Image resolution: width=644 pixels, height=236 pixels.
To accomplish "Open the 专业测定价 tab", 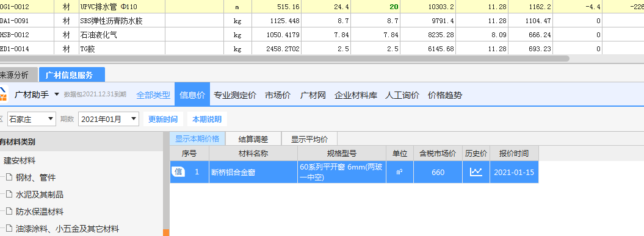I will (235, 95).
